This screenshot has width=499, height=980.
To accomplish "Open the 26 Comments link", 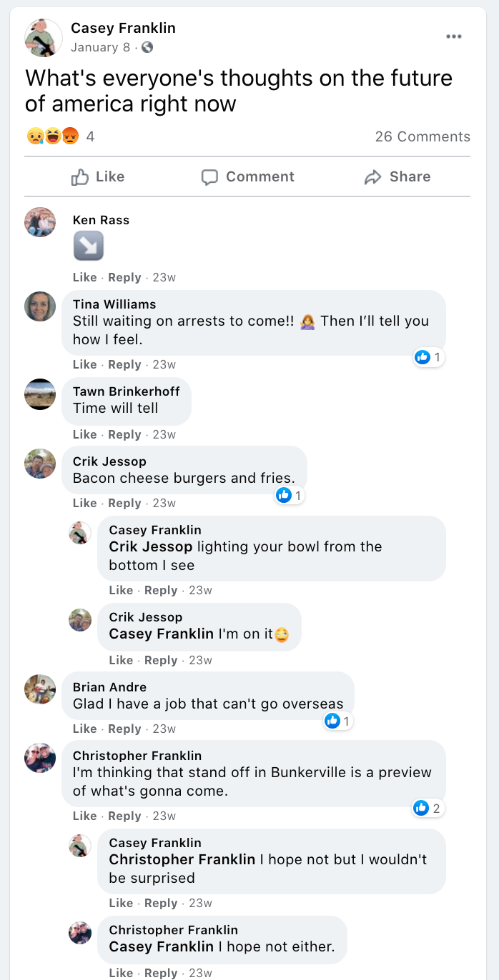I will (423, 136).
